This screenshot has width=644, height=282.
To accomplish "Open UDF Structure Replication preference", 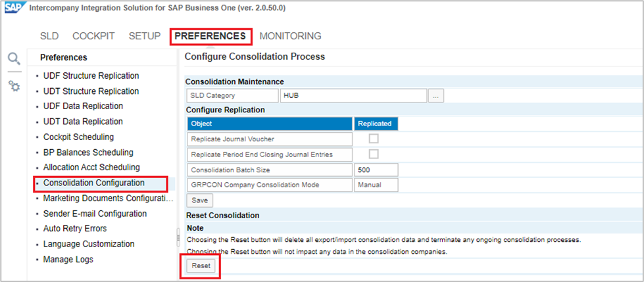I will [x=91, y=76].
